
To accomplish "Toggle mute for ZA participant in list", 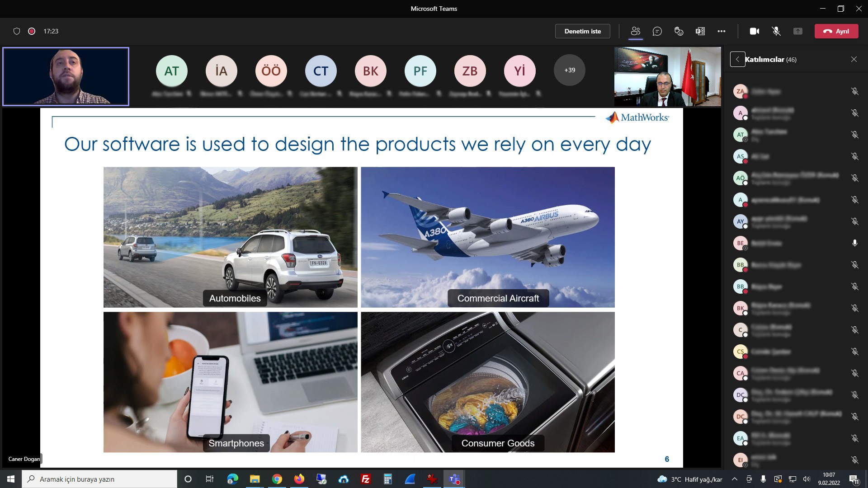I will click(x=854, y=91).
